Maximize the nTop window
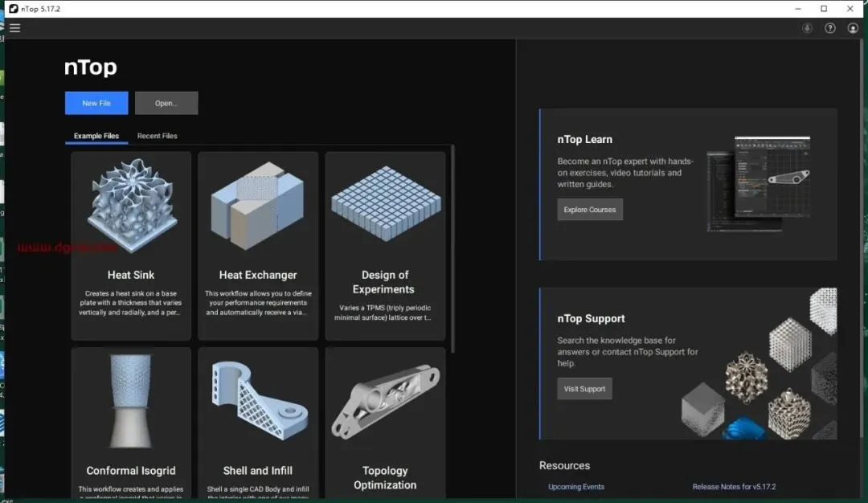The width and height of the screenshot is (868, 503). click(824, 9)
